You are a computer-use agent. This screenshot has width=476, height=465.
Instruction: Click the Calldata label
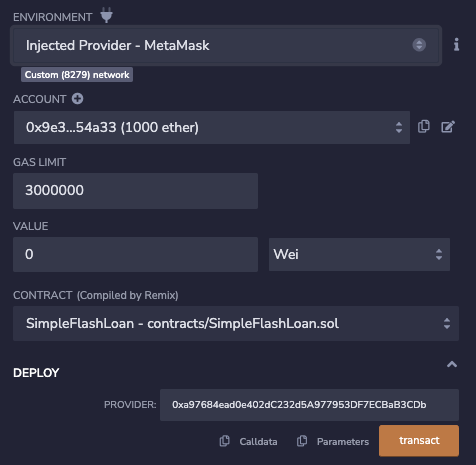point(258,442)
